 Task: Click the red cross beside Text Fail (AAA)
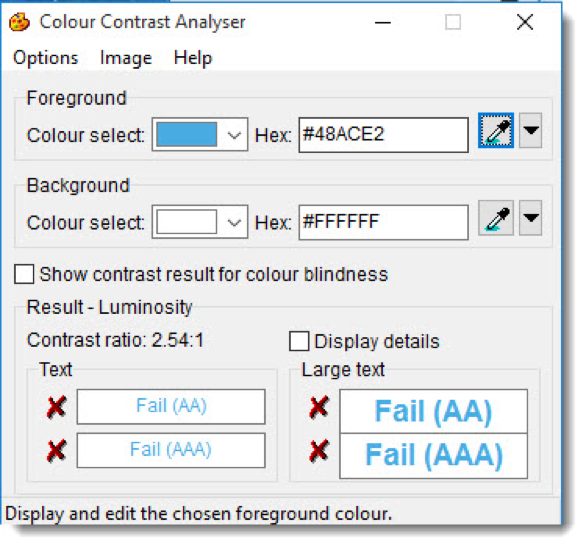tap(57, 450)
